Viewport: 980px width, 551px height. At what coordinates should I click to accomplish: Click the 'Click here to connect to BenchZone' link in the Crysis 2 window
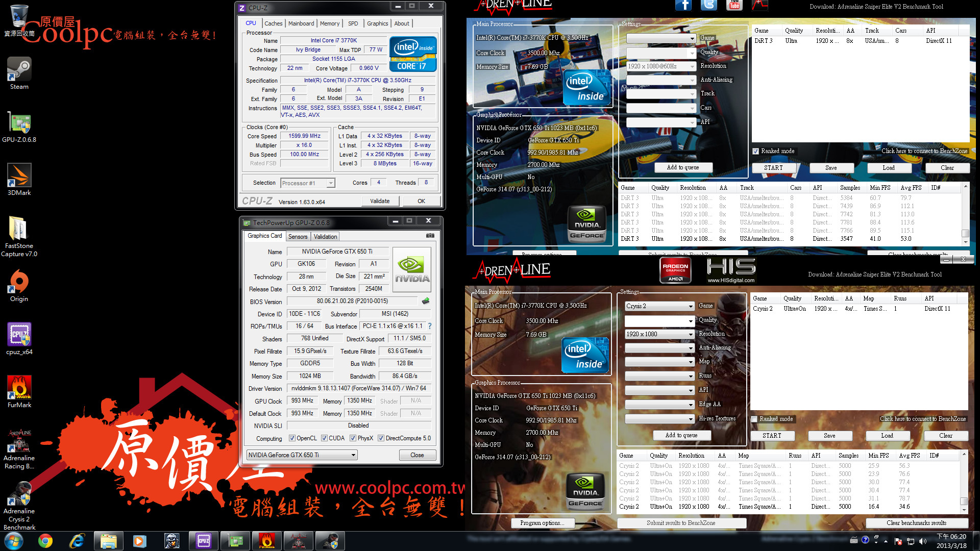(x=923, y=419)
